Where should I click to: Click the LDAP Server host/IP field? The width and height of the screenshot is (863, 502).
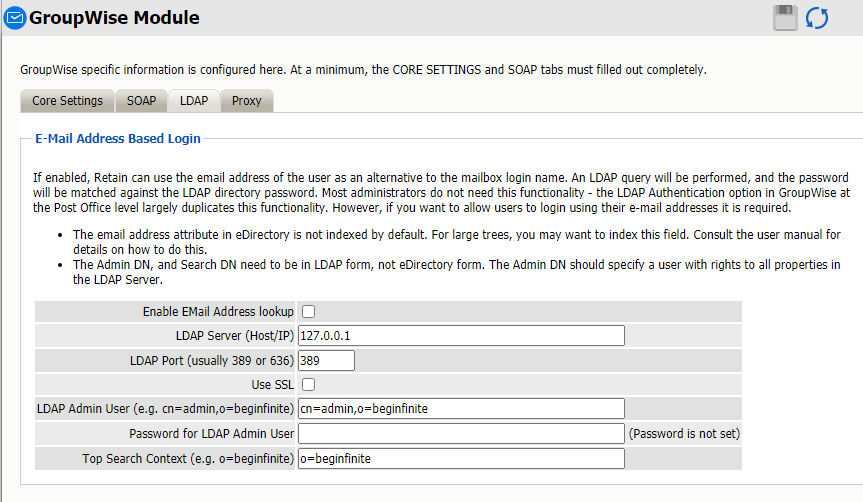point(461,336)
